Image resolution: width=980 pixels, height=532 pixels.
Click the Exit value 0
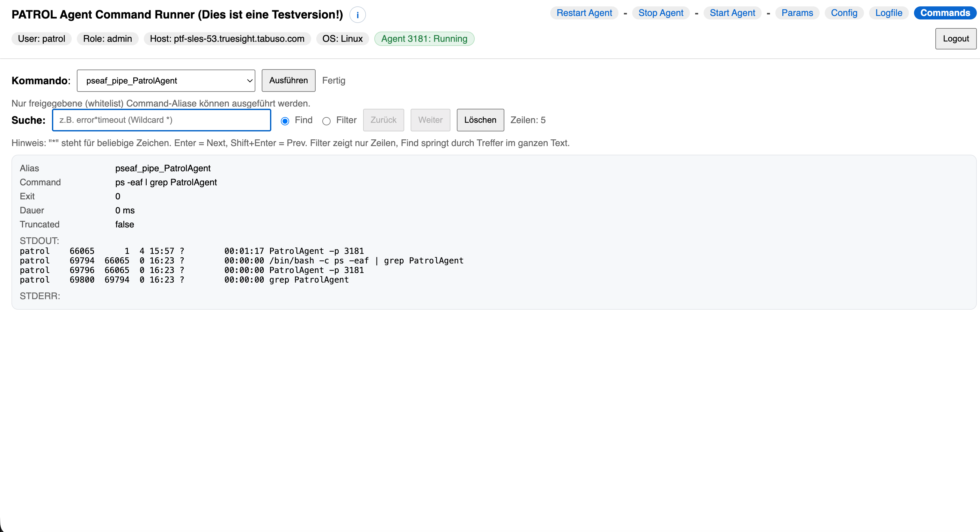coord(118,196)
